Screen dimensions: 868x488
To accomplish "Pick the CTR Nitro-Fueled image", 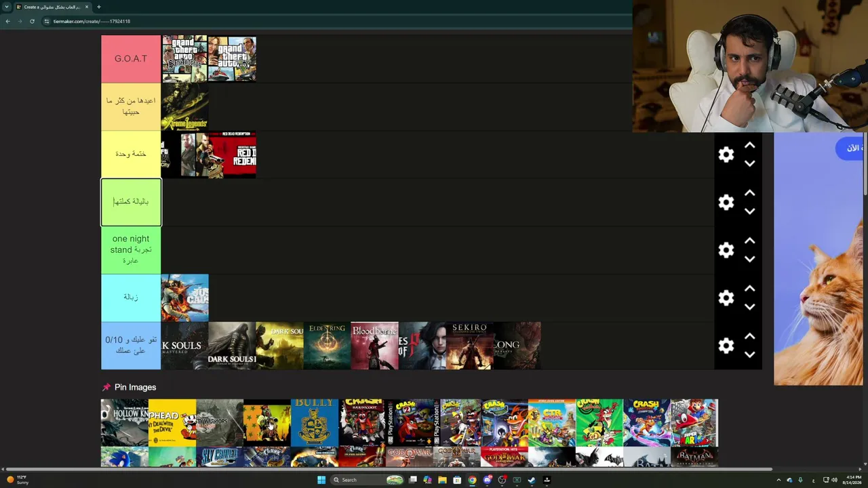I will tap(552, 422).
